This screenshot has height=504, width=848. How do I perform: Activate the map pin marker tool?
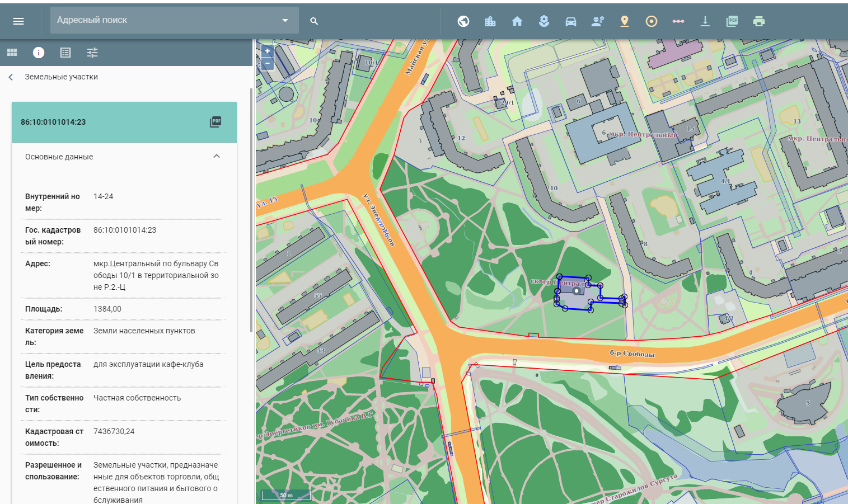625,21
